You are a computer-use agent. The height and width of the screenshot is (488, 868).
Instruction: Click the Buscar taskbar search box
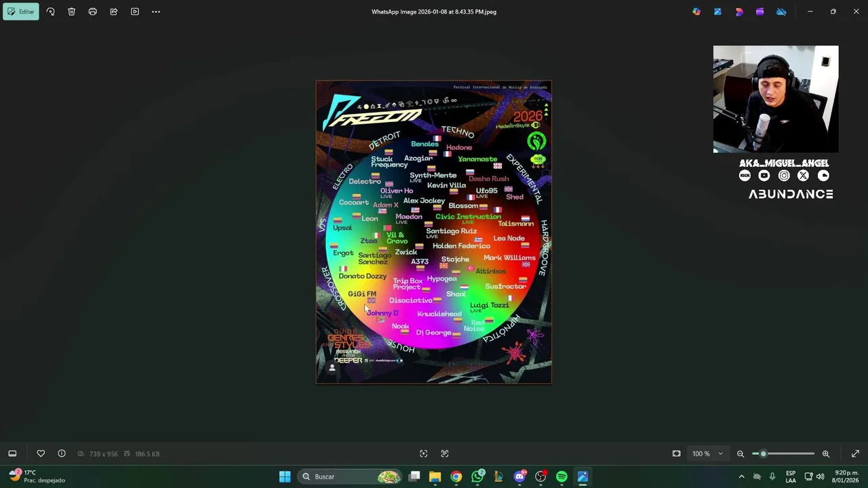351,476
